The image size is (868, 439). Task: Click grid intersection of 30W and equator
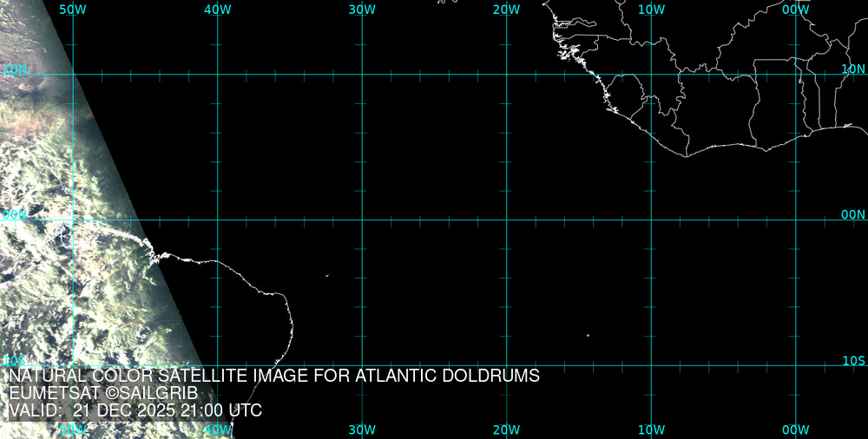(x=362, y=219)
